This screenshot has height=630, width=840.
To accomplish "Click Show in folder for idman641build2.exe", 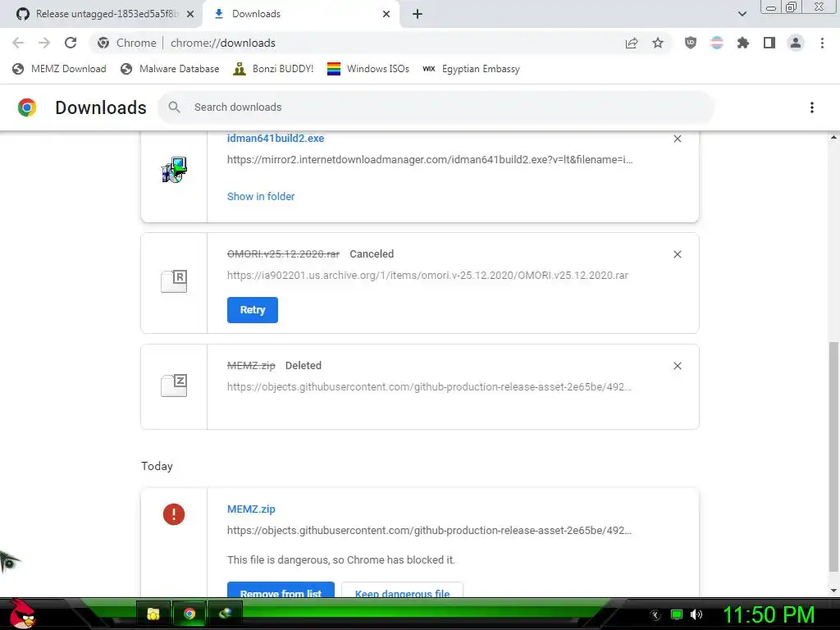I will [x=261, y=197].
